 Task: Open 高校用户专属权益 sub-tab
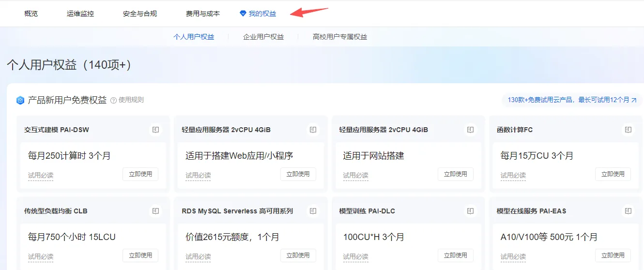(x=340, y=37)
